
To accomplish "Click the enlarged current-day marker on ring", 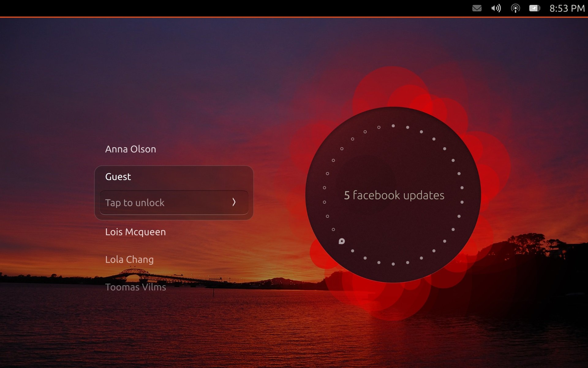I will coord(342,241).
